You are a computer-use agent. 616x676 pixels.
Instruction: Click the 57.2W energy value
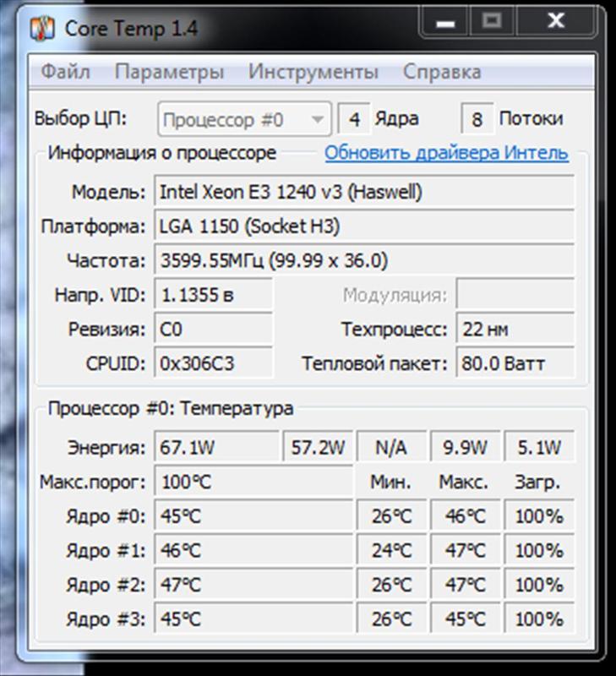coord(318,447)
